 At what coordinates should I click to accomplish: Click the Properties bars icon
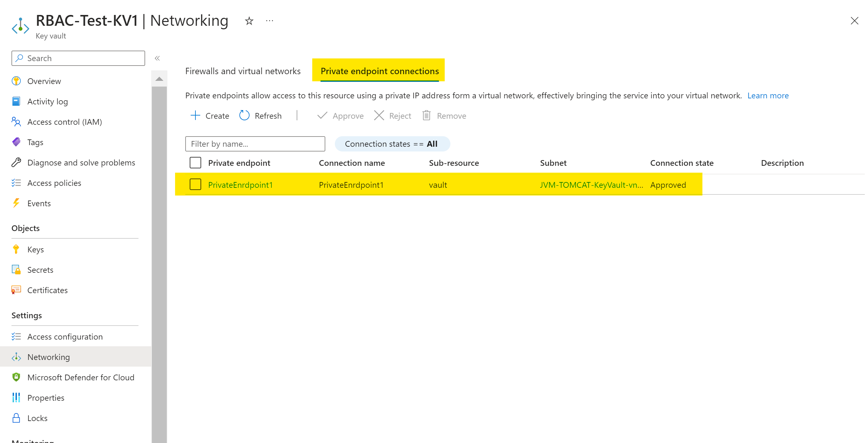[16, 398]
